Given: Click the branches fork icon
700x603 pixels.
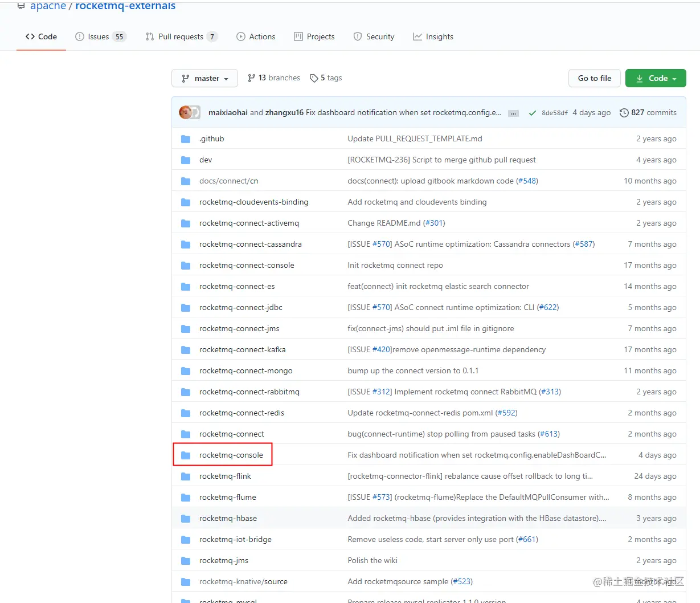Looking at the screenshot, I should (x=252, y=78).
